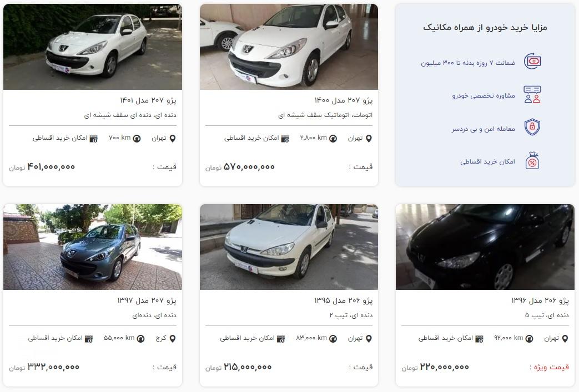The image size is (579, 392).
Task: Open white Peugeot 207 1400 automatic photo
Action: coord(289,47)
